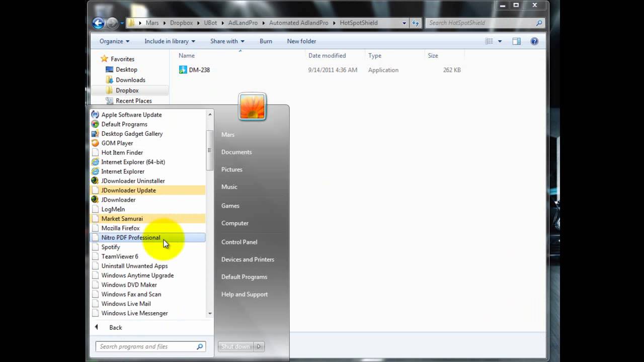644x362 pixels.
Task: Open the Share with dropdown
Action: click(x=227, y=41)
